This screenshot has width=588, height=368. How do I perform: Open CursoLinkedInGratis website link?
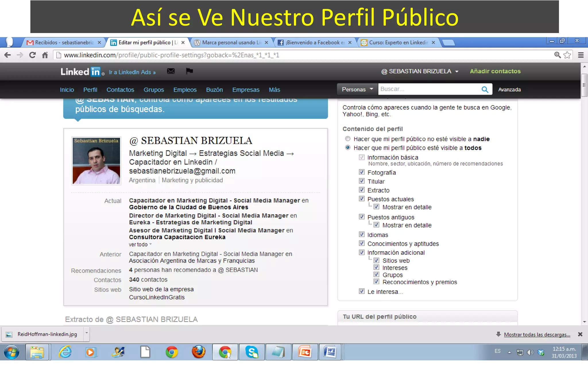click(x=157, y=297)
